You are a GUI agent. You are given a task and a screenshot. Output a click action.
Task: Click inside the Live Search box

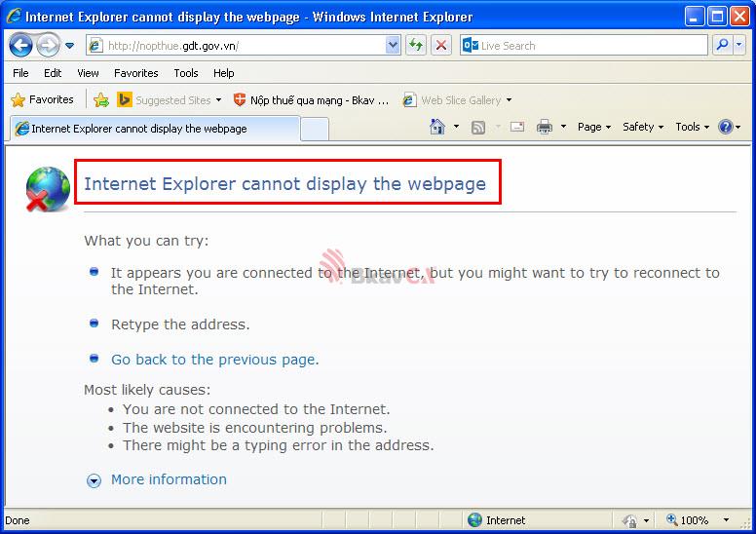tap(584, 46)
